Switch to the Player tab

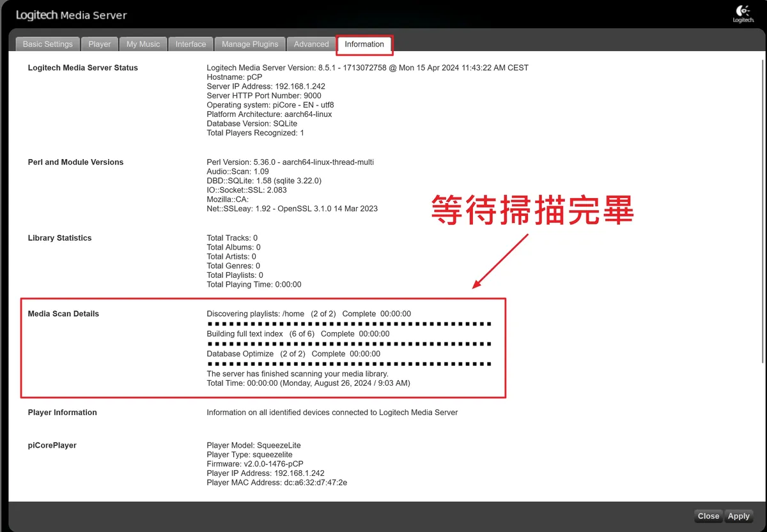tap(100, 44)
